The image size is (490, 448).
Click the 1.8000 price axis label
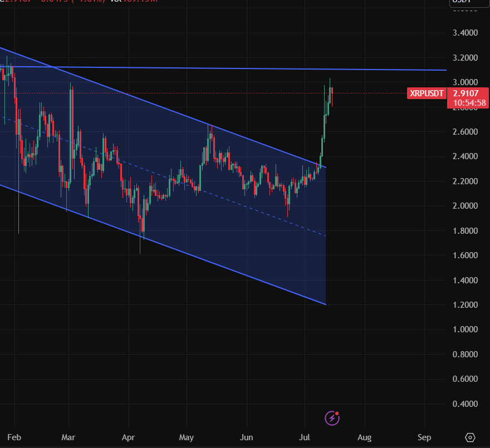(x=465, y=231)
